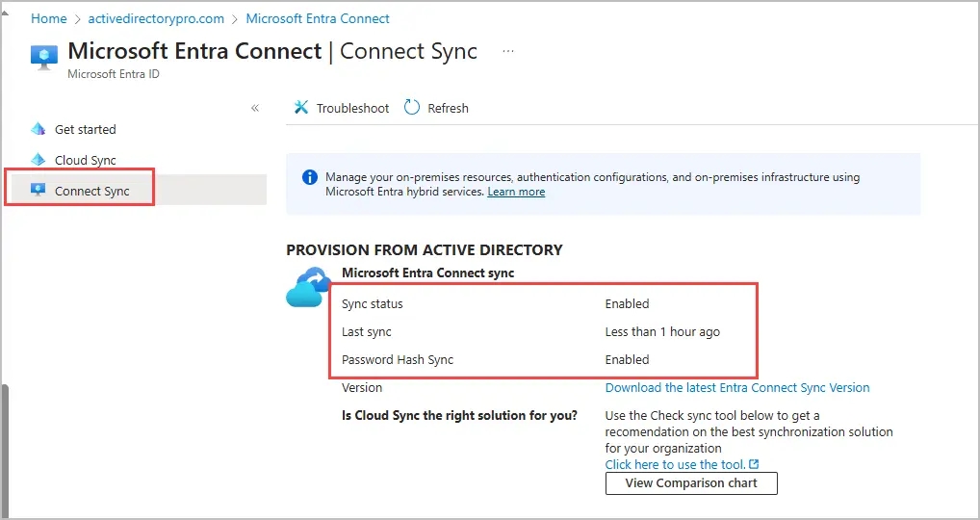Click the blue info icon in banner

tap(310, 177)
